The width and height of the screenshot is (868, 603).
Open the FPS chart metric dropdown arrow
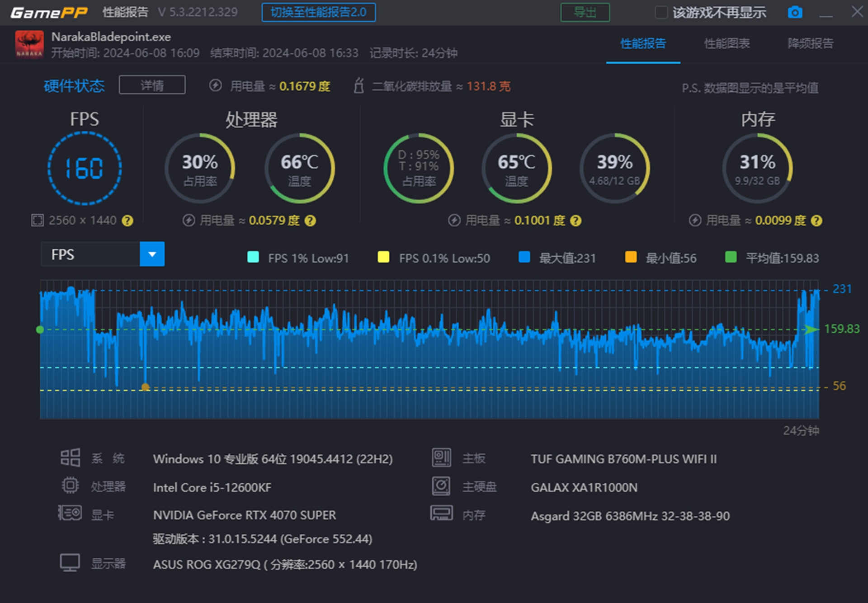coord(152,254)
